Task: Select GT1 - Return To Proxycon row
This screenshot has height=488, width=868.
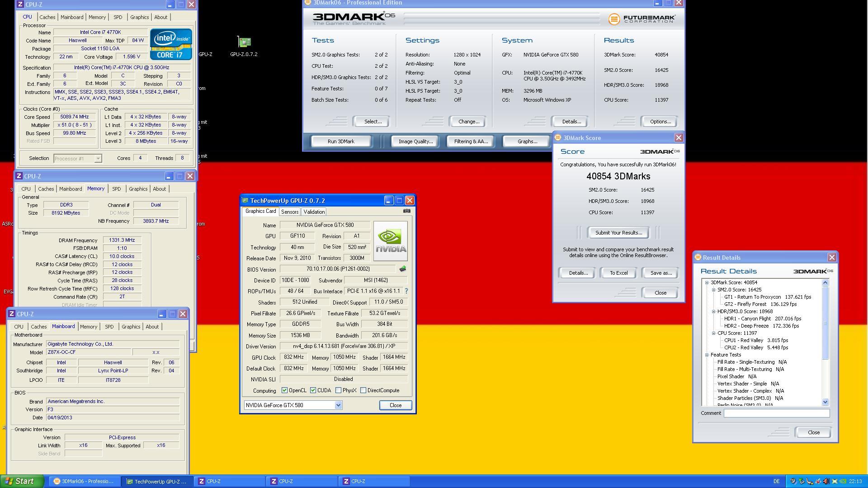Action: click(767, 297)
